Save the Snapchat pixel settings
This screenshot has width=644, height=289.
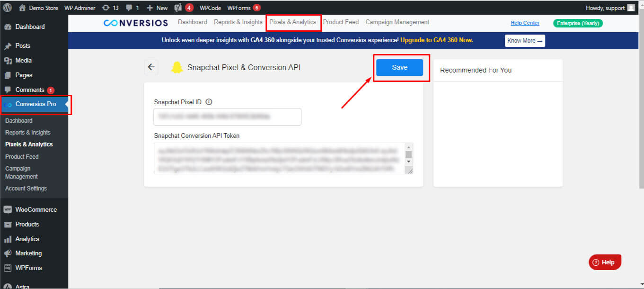click(x=399, y=67)
